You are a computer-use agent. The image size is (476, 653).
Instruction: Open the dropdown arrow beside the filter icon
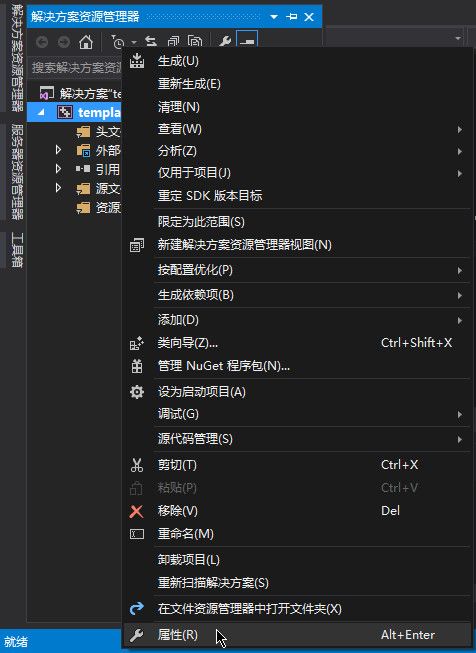[x=134, y=42]
